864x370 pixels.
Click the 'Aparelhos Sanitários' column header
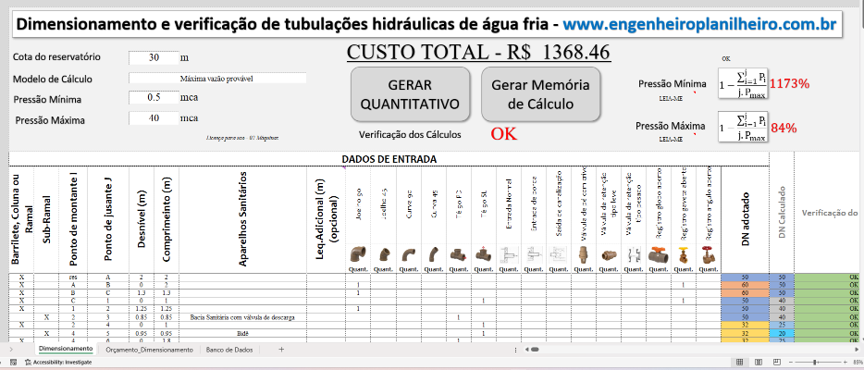click(x=243, y=219)
